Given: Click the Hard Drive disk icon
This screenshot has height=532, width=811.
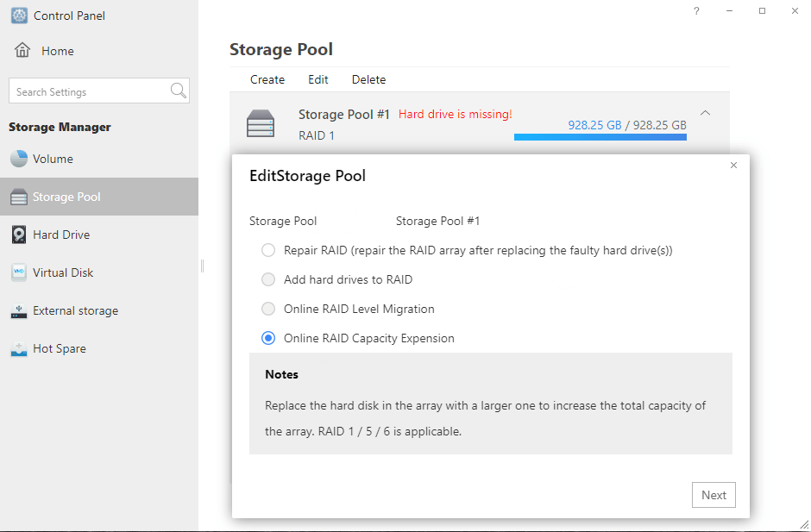Looking at the screenshot, I should (19, 235).
